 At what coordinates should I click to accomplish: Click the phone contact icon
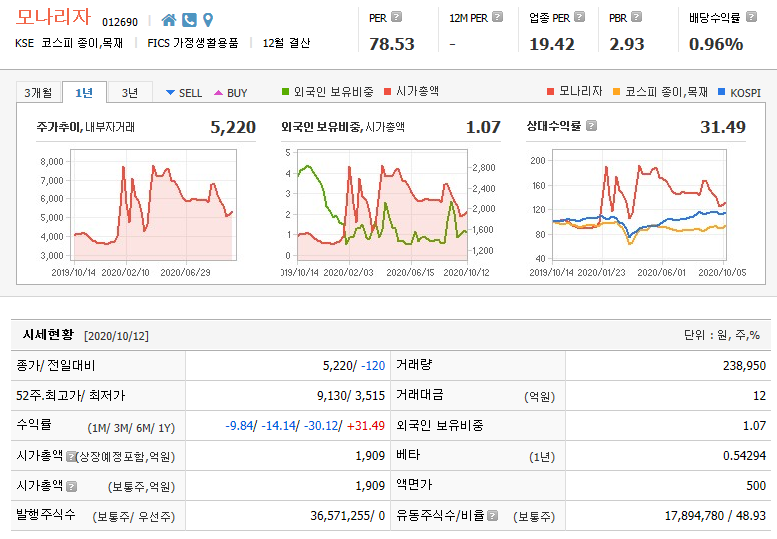pyautogui.click(x=189, y=20)
